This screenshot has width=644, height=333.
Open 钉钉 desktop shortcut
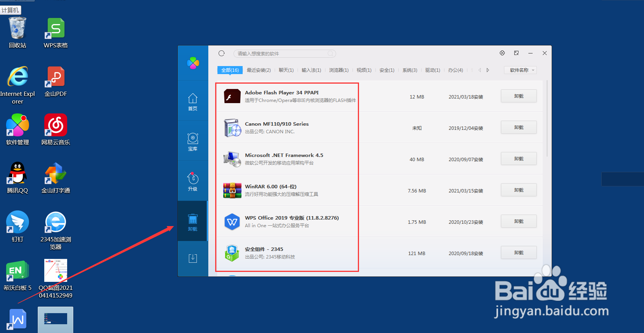[18, 226]
